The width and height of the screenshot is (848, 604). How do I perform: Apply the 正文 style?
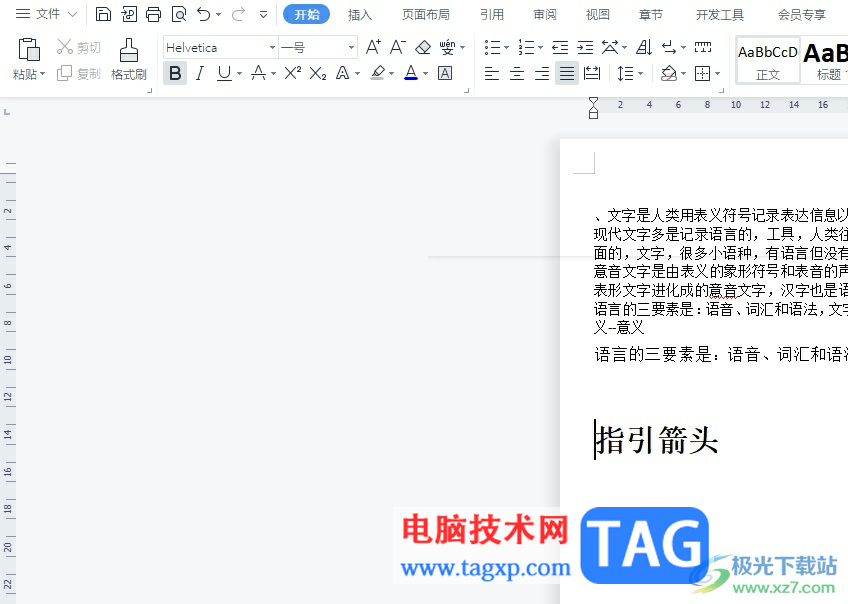click(x=768, y=61)
